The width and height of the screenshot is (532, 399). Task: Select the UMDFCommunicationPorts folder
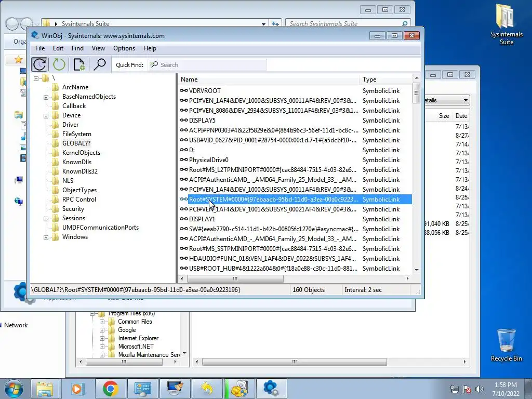coord(100,228)
